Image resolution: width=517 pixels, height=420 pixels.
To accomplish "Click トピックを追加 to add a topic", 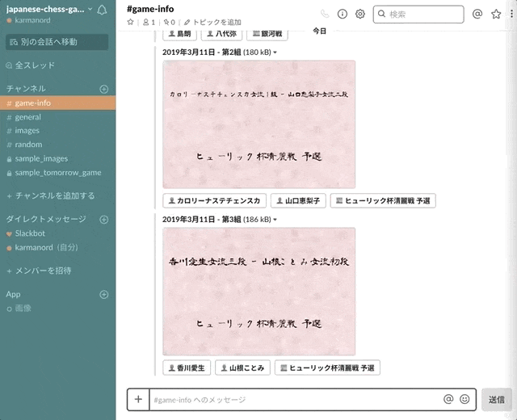I will (212, 22).
